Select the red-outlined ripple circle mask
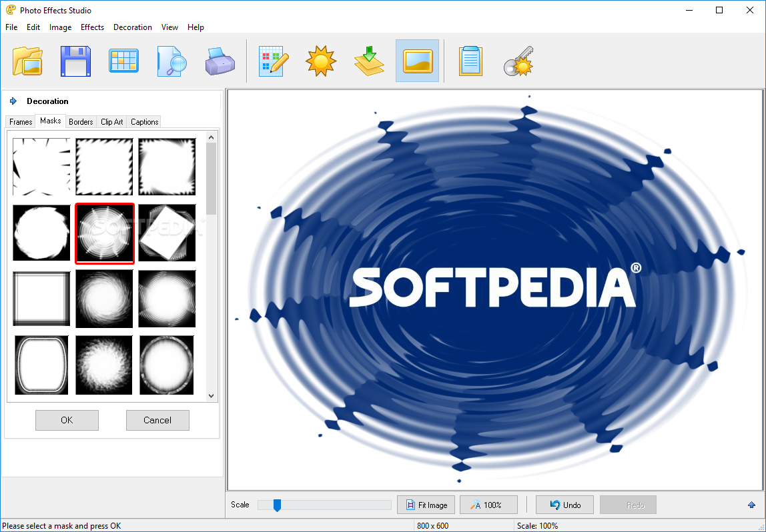 105,233
